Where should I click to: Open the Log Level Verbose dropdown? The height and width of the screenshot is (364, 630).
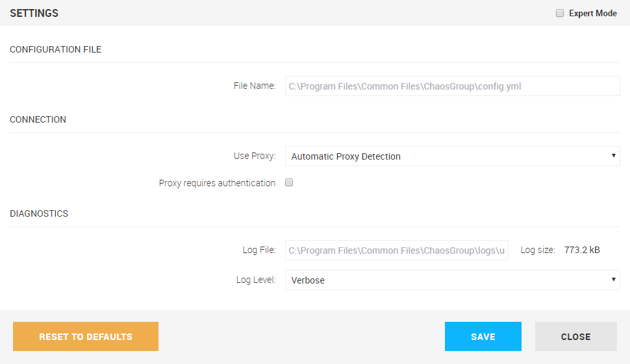click(452, 280)
